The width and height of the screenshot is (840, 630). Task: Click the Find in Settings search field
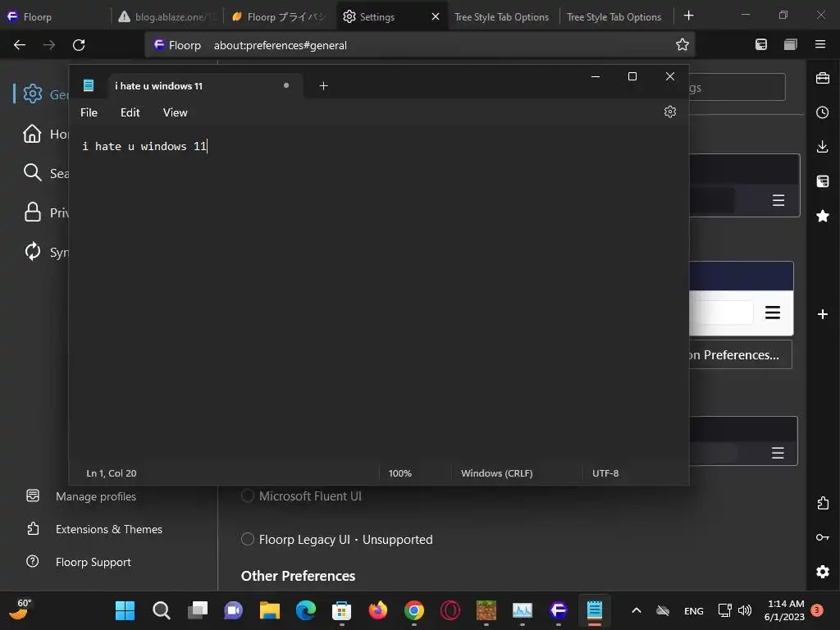[x=737, y=87]
